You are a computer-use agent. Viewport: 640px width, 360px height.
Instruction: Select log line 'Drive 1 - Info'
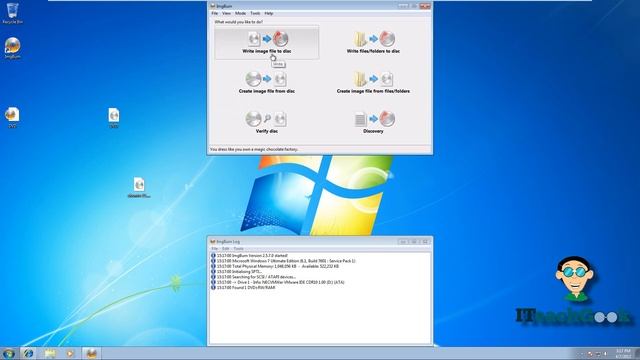280,282
